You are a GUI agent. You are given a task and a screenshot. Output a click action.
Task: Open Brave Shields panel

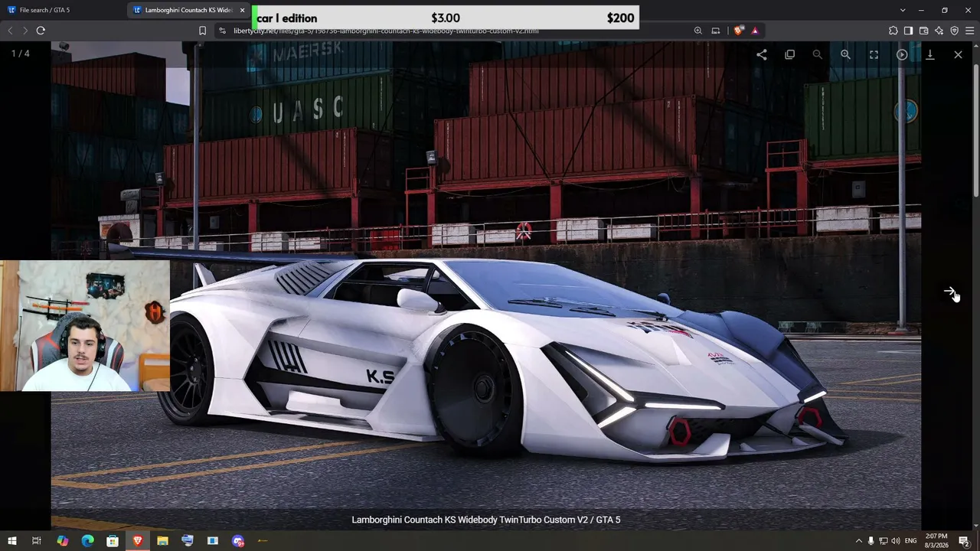pyautogui.click(x=738, y=31)
